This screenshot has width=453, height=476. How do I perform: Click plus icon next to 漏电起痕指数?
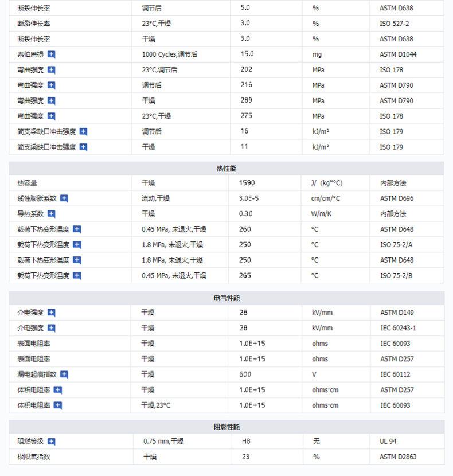click(x=64, y=374)
